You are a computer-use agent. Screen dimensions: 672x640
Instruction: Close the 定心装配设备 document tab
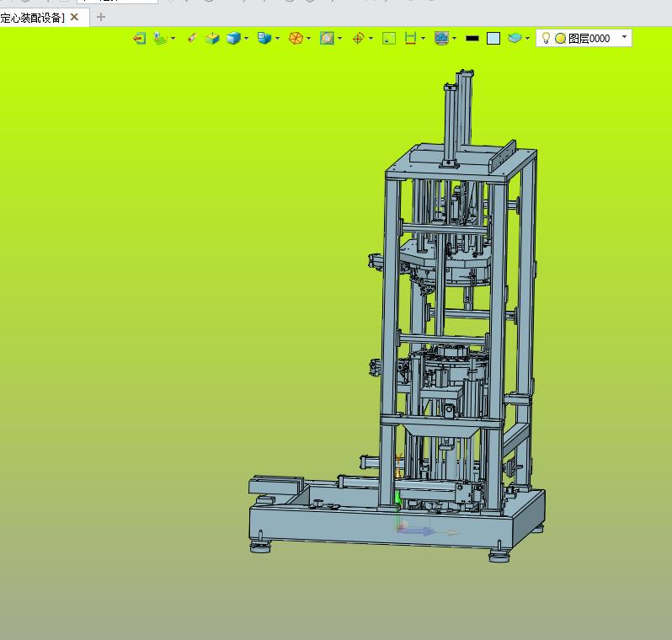coord(75,17)
